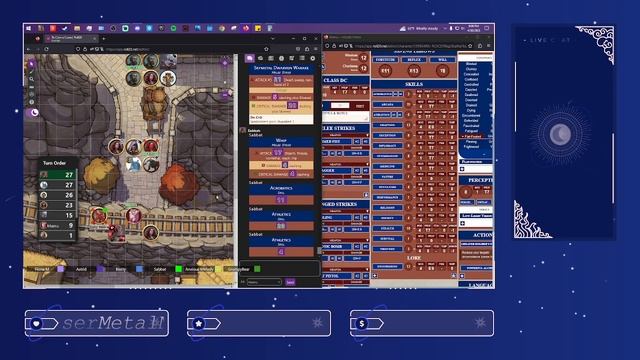Open the Windows Start menu

tap(29, 28)
